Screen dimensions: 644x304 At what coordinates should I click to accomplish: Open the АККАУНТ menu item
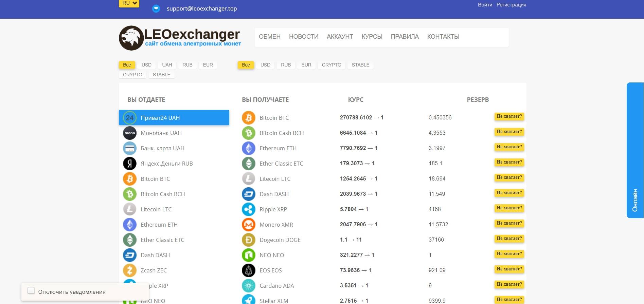point(340,37)
